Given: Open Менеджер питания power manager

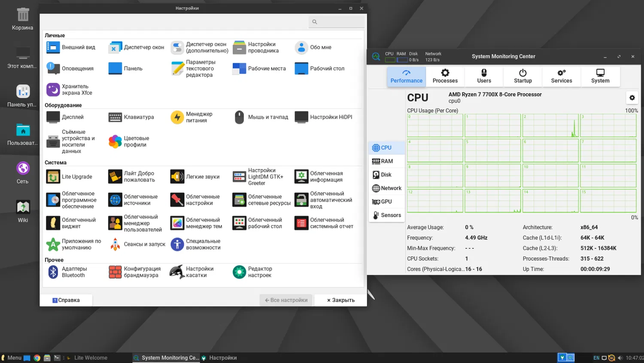Looking at the screenshot, I should pos(192,117).
